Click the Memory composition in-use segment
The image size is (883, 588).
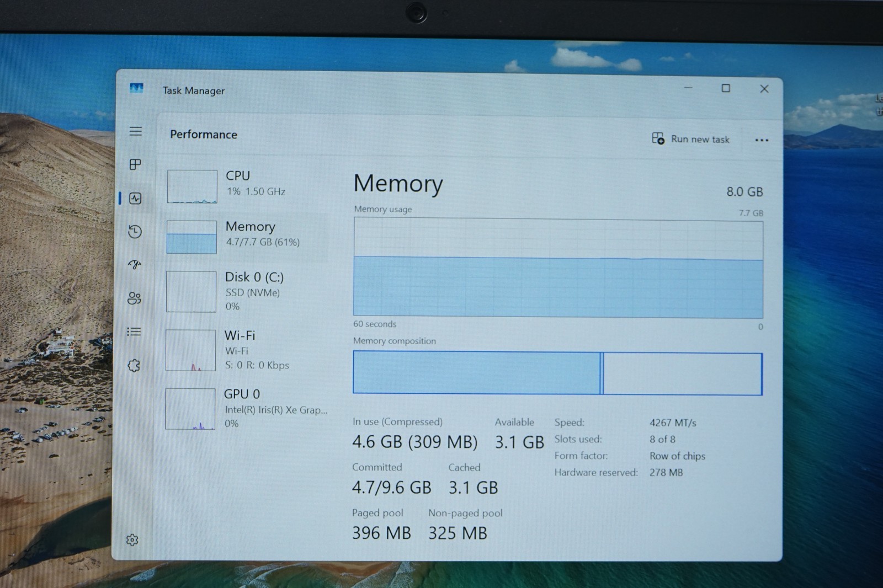click(x=476, y=372)
